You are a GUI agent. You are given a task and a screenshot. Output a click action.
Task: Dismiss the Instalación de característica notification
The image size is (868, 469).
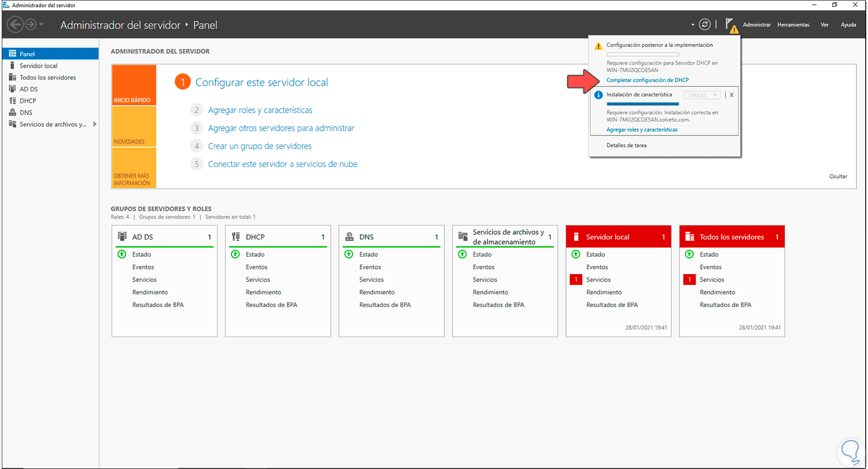tap(731, 95)
